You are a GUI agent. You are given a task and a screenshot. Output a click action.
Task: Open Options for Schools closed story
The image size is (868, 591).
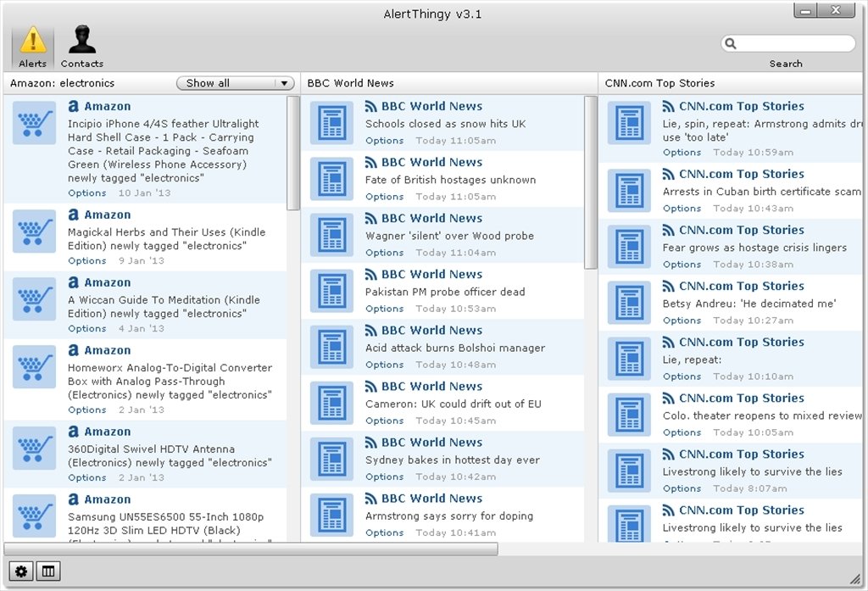384,141
